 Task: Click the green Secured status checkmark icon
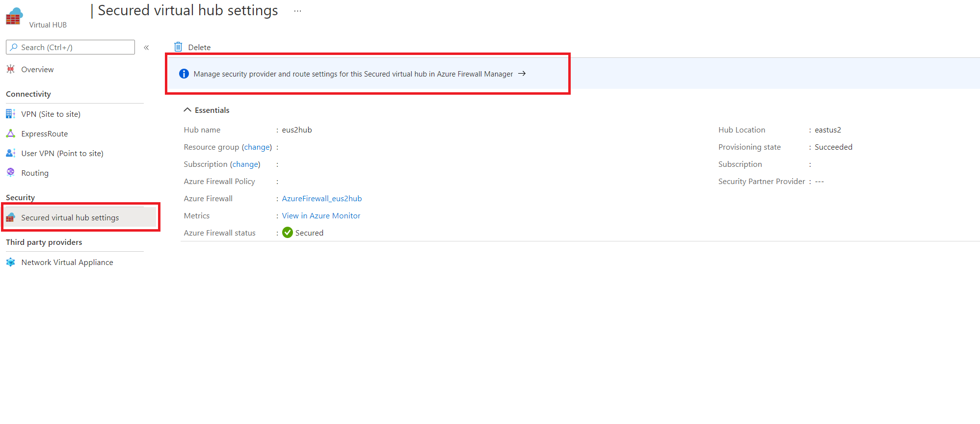tap(288, 233)
